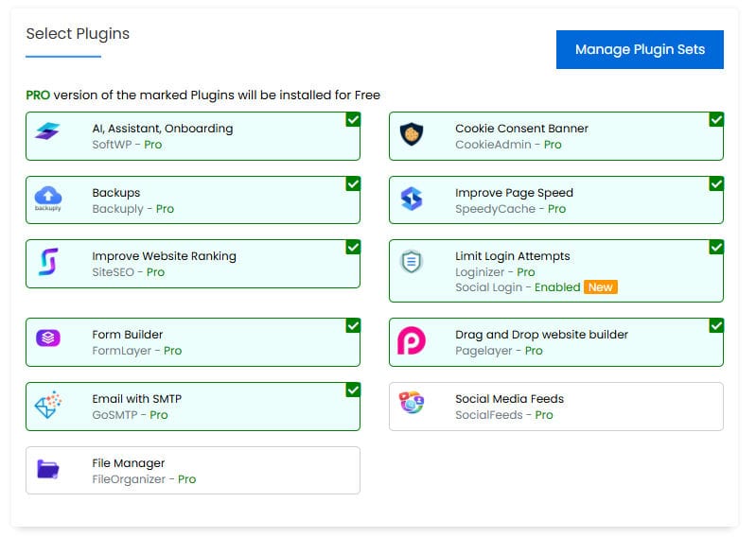This screenshot has height=537, width=756.
Task: Click the 'Improve Website Ranking' title
Action: [164, 256]
